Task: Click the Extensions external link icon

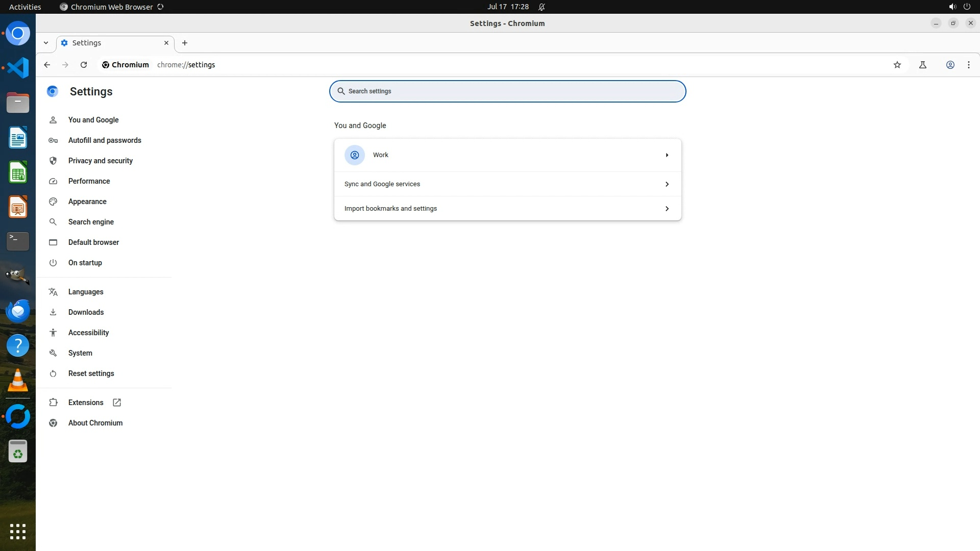Action: 117,403
